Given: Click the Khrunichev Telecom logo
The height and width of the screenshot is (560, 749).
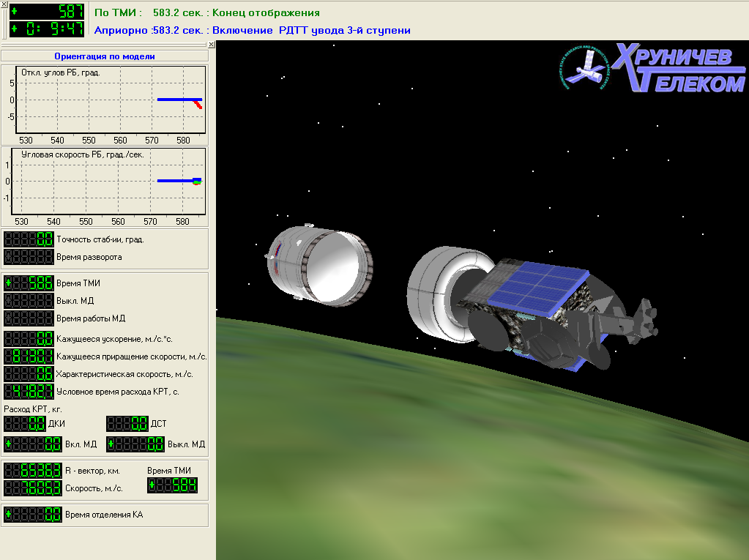Looking at the screenshot, I should [652, 68].
